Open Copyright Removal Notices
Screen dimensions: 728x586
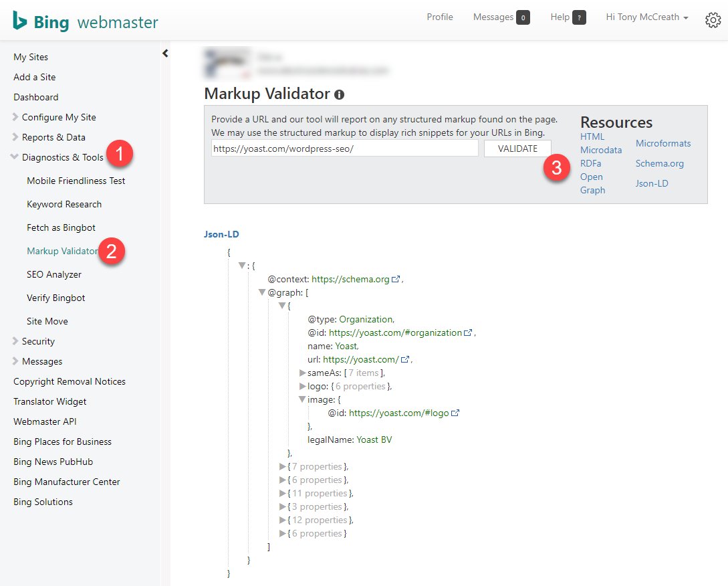70,381
